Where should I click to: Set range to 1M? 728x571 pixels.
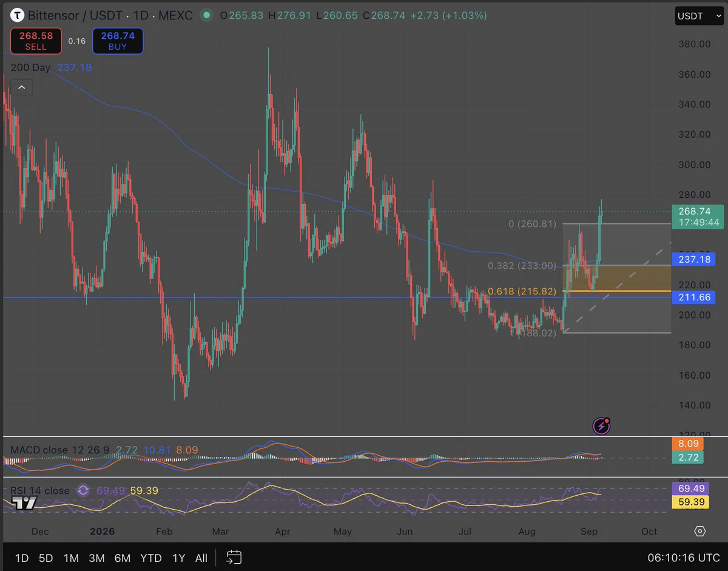click(71, 558)
